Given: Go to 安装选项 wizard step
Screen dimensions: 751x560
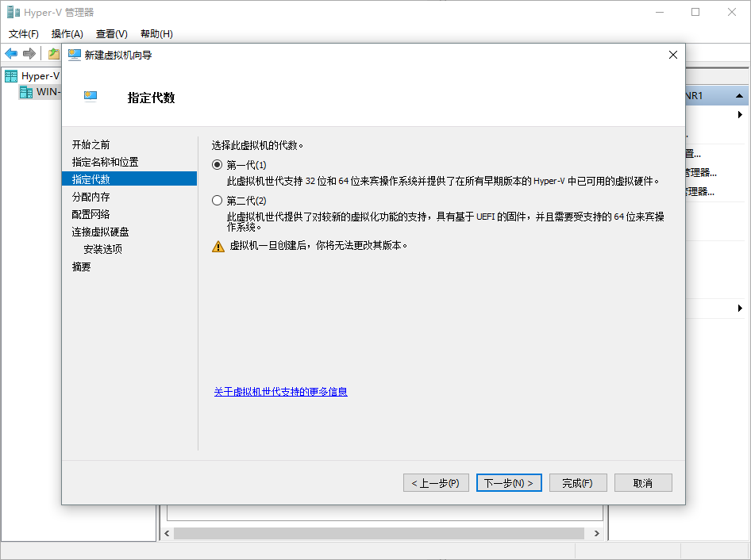Looking at the screenshot, I should click(x=103, y=249).
